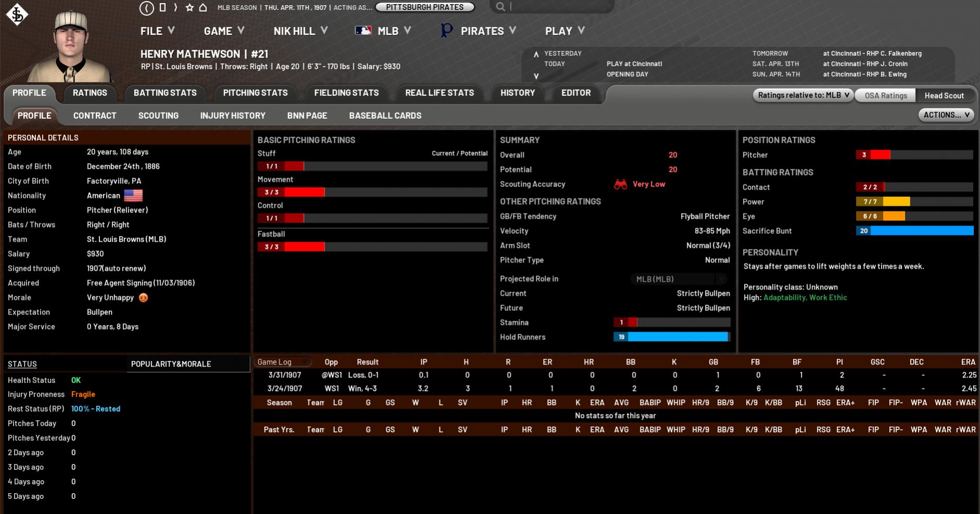Click the star bookmark icon
This screenshot has height=514, width=980.
(x=190, y=7)
